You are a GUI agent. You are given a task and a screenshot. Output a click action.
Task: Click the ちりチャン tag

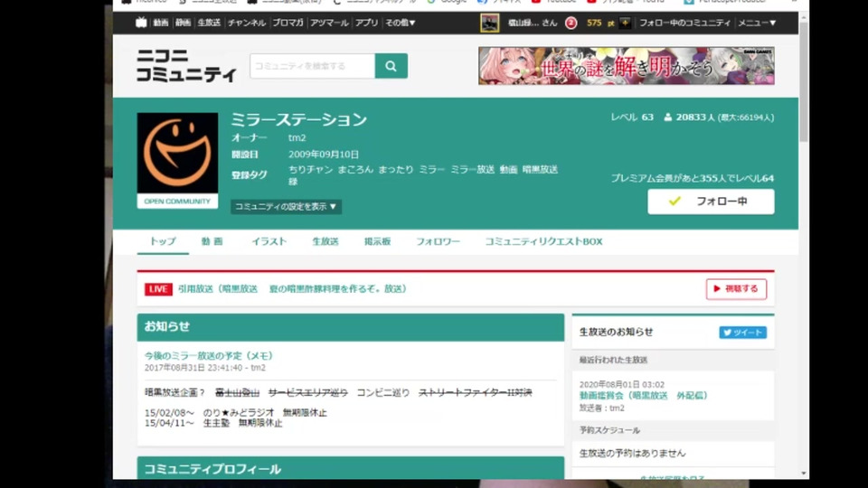tap(310, 169)
